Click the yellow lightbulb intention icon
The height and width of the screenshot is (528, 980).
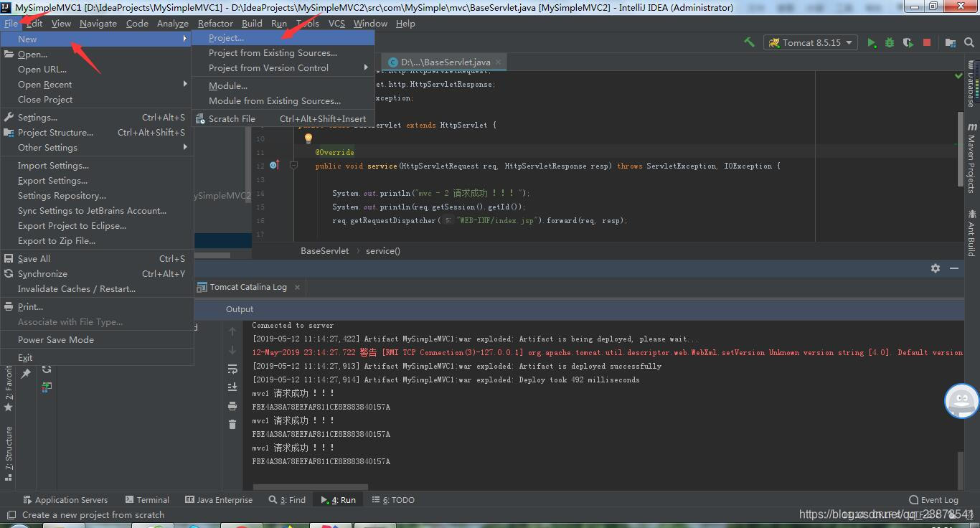pos(308,138)
